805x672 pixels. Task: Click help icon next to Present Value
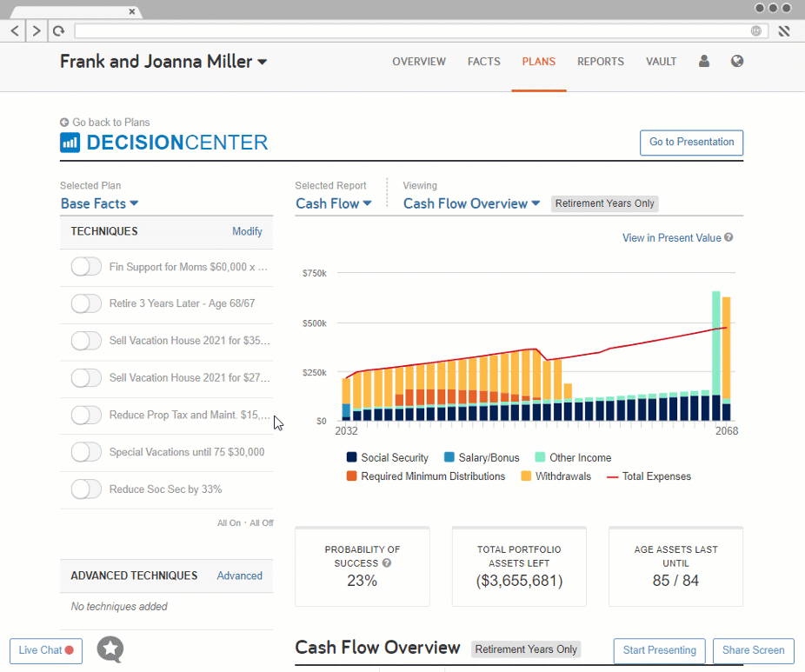tap(728, 237)
